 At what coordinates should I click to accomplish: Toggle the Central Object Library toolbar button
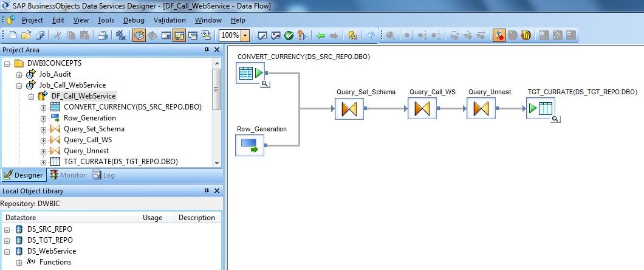click(x=152, y=35)
